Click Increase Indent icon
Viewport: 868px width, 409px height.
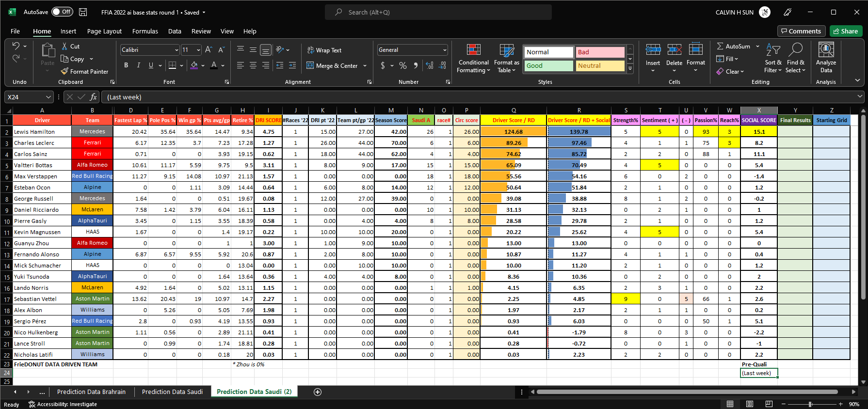pos(292,65)
